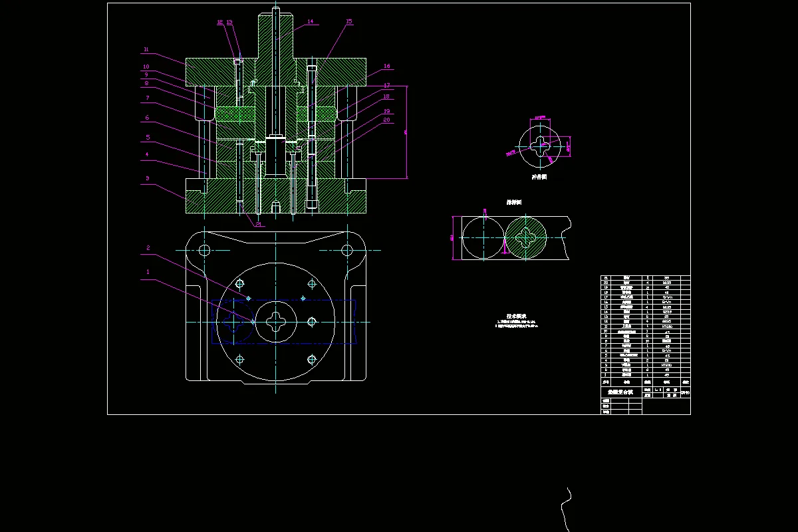Pick the balloon label 15
Screen dimensions: 798x532
pos(349,21)
